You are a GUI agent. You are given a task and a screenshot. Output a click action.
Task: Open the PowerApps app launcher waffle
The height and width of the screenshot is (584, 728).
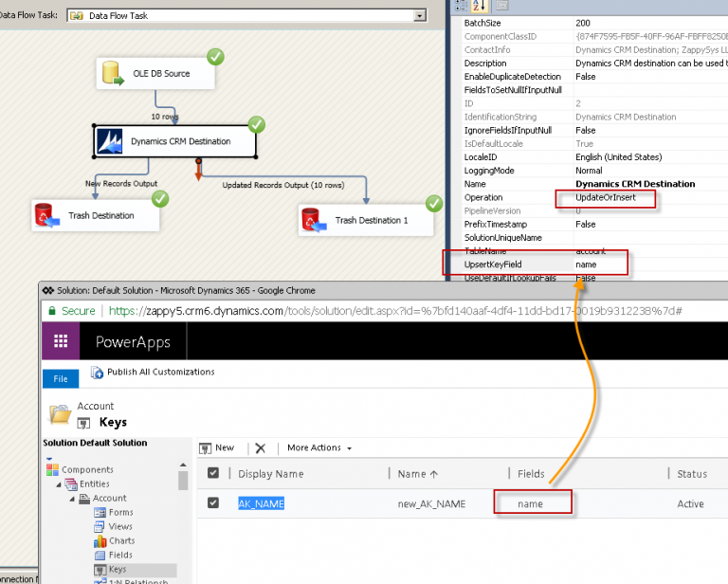click(x=61, y=341)
